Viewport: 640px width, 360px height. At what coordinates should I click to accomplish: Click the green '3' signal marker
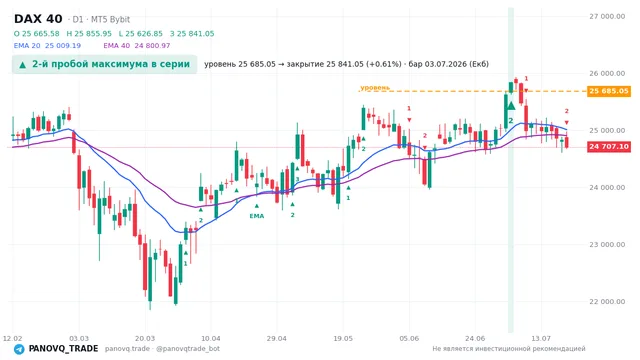[298, 180]
